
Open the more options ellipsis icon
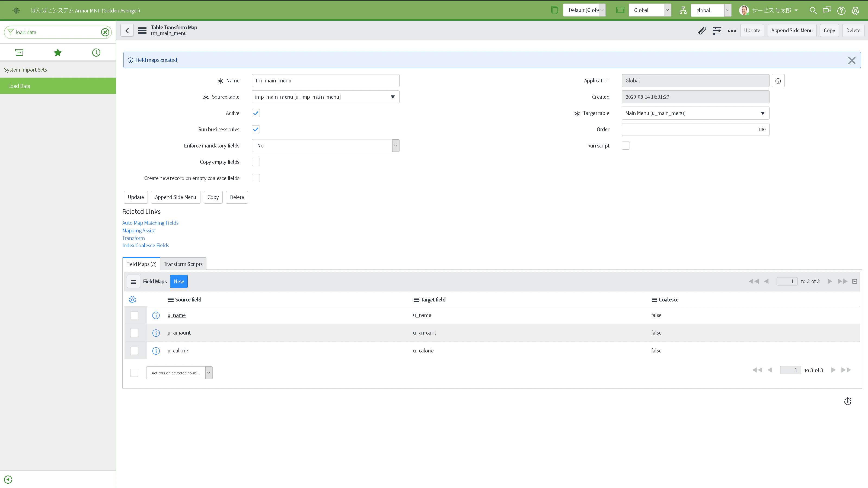(x=732, y=31)
